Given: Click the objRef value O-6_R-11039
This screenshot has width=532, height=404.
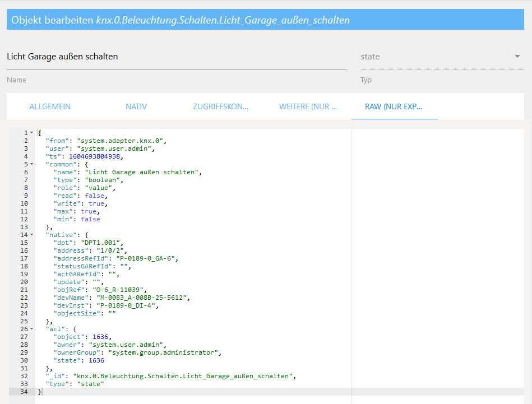Looking at the screenshot, I should tap(118, 290).
